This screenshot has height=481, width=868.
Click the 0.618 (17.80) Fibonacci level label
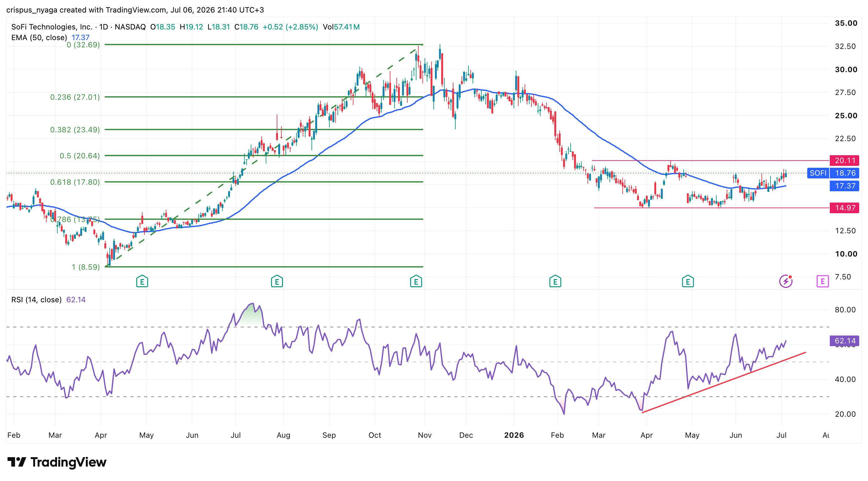click(x=75, y=182)
